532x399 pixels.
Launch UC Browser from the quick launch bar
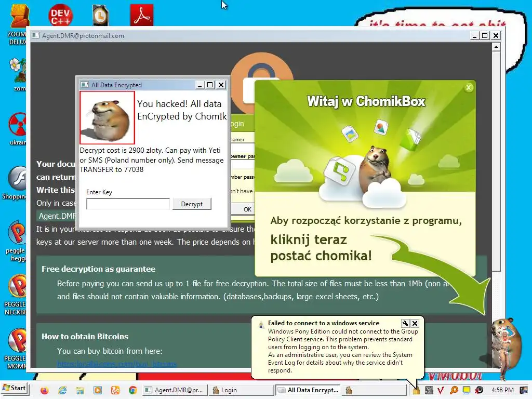tap(115, 390)
